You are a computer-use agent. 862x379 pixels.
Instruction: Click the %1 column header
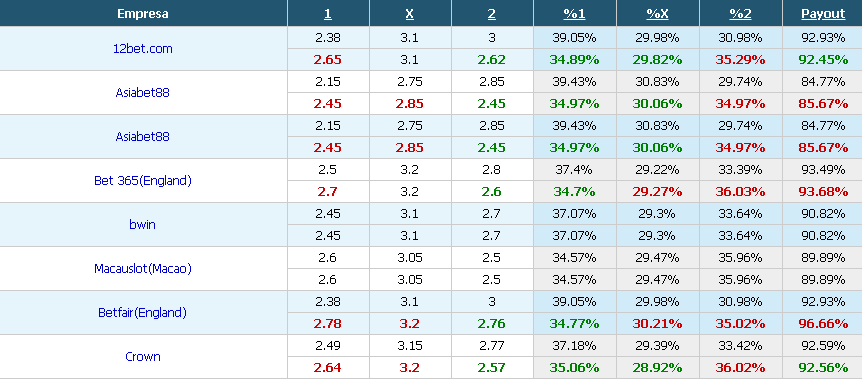(x=574, y=14)
